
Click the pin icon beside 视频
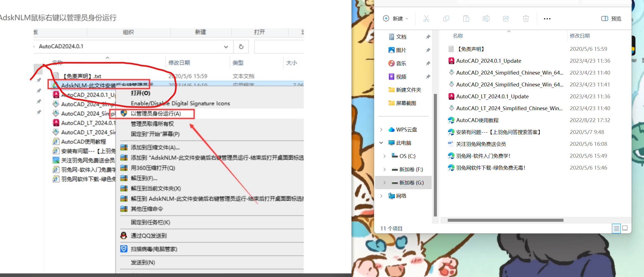pyautogui.click(x=428, y=76)
